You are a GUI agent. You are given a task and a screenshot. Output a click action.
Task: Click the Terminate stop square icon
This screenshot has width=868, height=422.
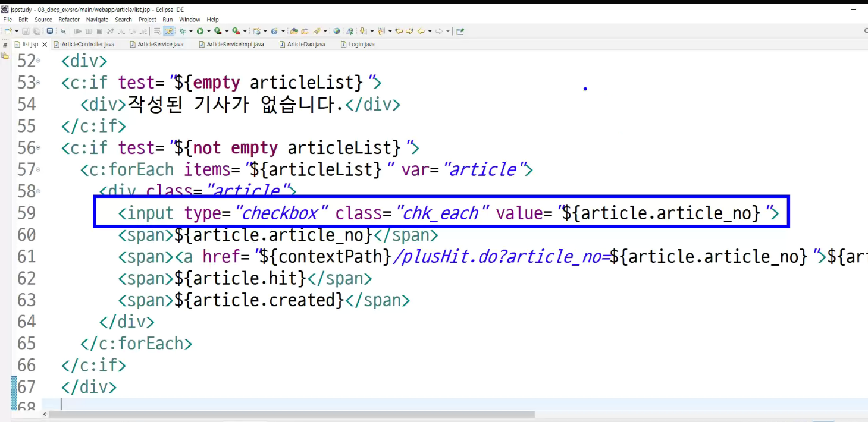click(99, 31)
